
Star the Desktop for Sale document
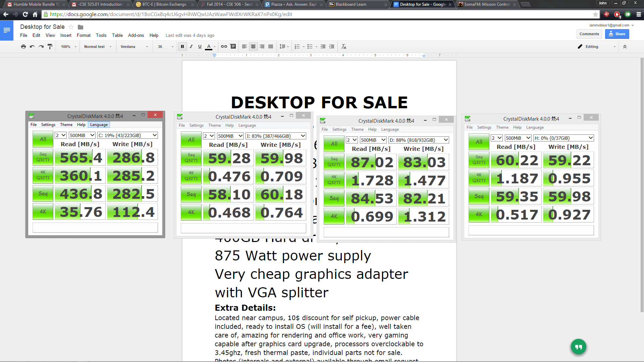point(71,27)
